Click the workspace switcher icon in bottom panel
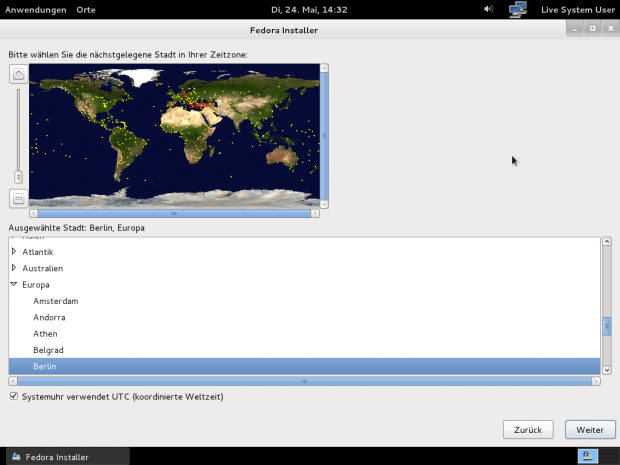Viewport: 620px width, 465px height. click(x=587, y=457)
